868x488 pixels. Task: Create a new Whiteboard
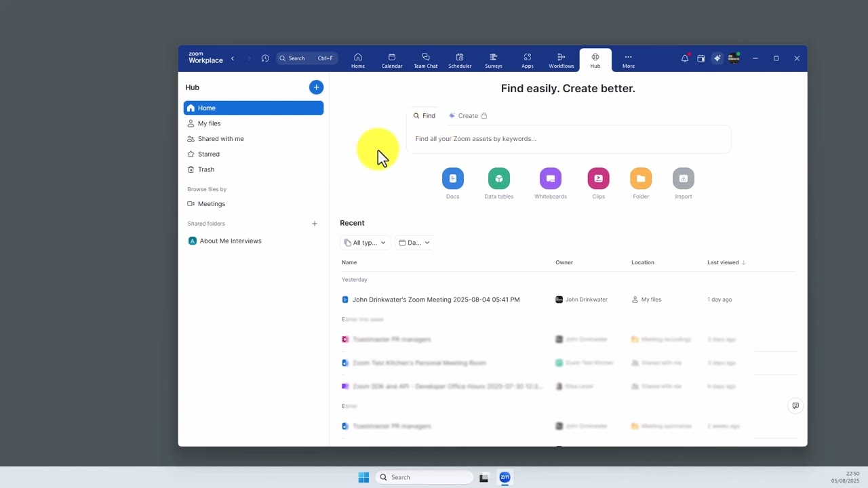(551, 179)
